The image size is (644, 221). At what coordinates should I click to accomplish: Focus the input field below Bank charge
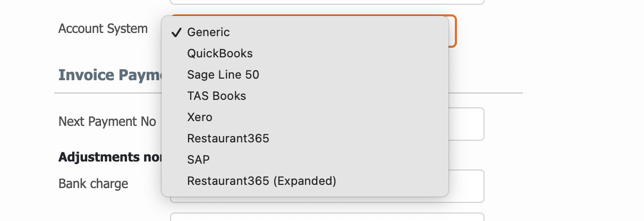coord(327,217)
